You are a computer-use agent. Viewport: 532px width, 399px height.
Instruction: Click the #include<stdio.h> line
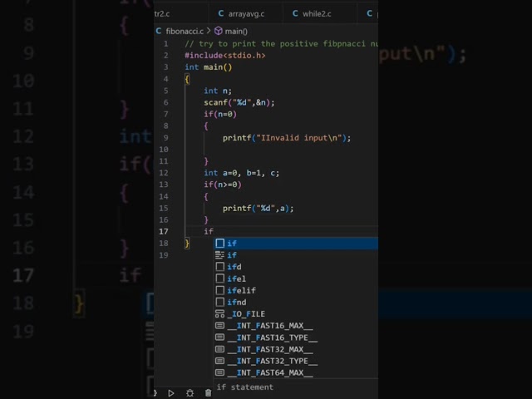pos(225,56)
